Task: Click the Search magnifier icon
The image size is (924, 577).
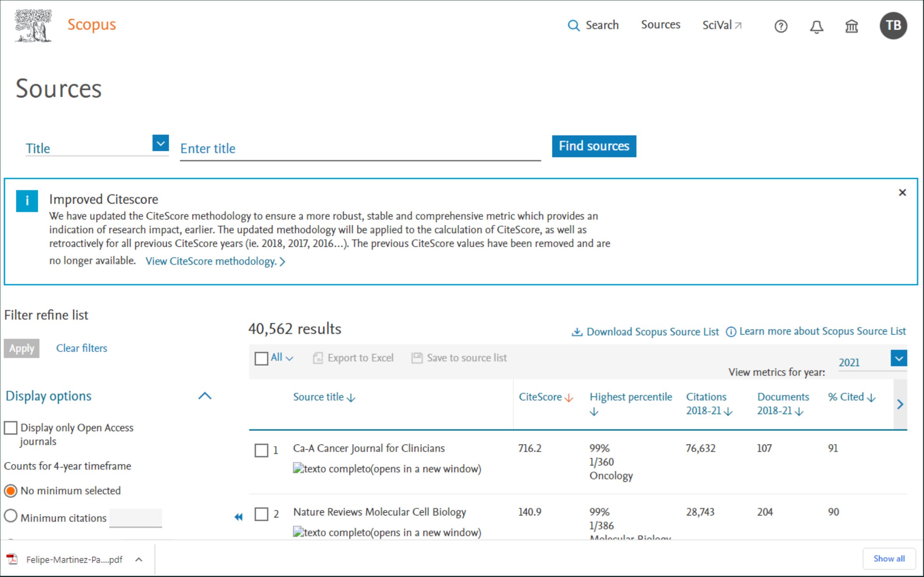Action: (x=573, y=26)
